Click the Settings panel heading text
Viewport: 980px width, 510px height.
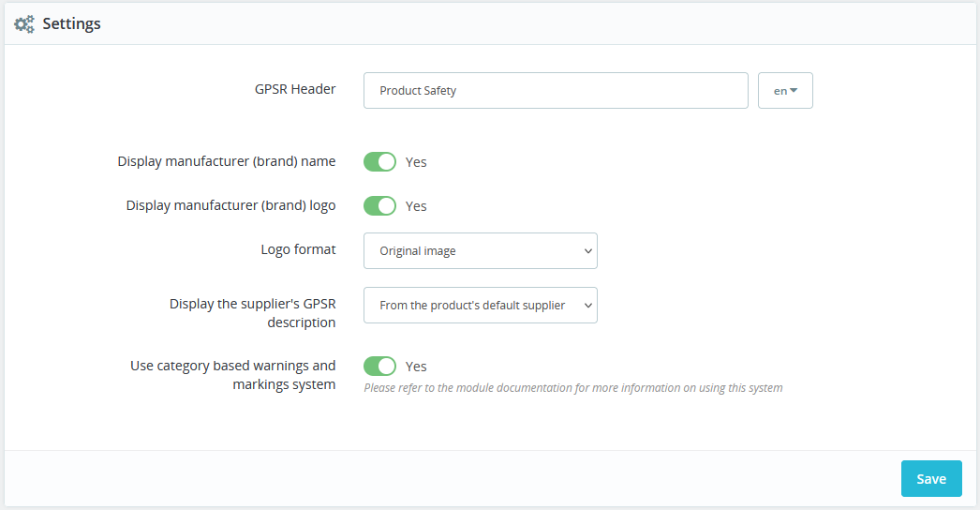(x=71, y=24)
